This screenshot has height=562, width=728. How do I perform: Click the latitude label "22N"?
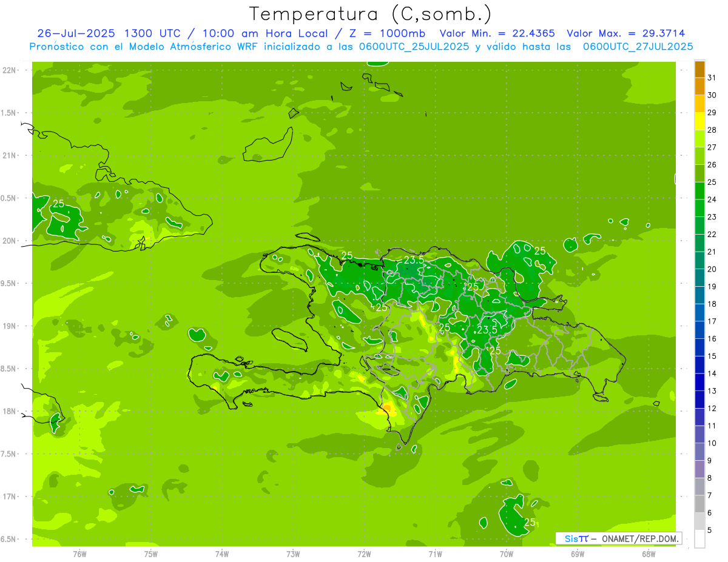point(9,70)
